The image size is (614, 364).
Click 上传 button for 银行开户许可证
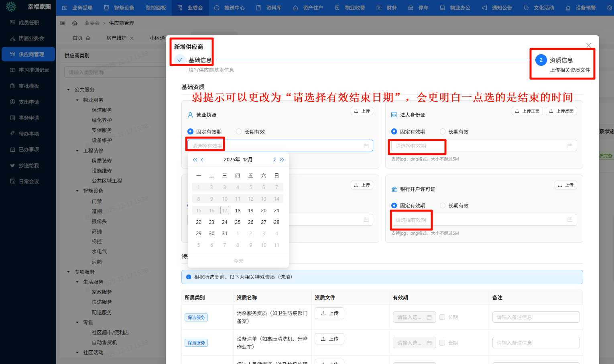pyautogui.click(x=566, y=185)
